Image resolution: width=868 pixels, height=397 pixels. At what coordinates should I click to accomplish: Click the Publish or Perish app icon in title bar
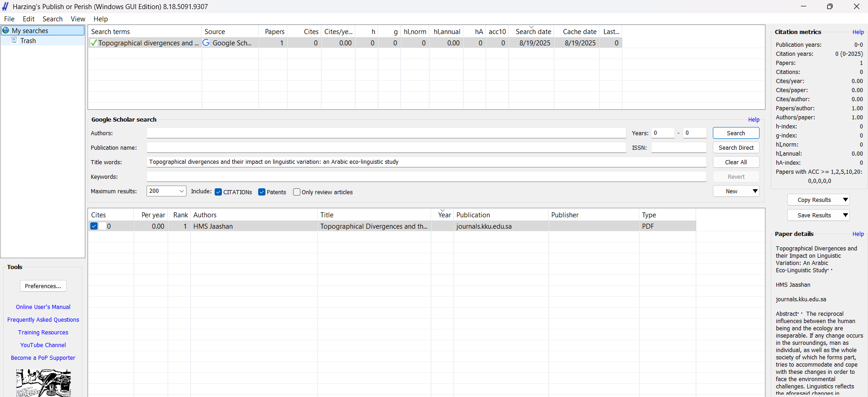5,6
